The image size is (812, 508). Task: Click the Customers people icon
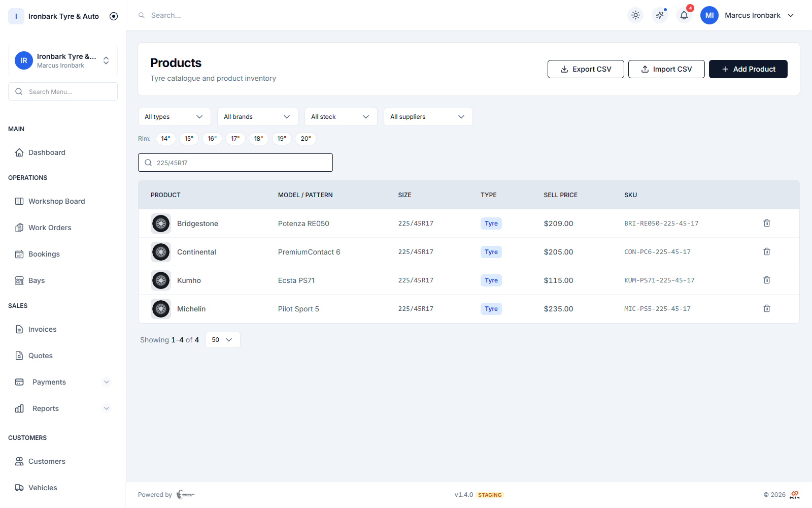19,461
